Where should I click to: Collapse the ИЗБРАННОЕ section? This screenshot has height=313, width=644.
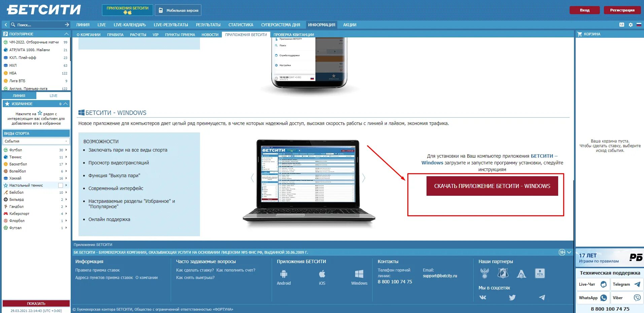pyautogui.click(x=66, y=104)
